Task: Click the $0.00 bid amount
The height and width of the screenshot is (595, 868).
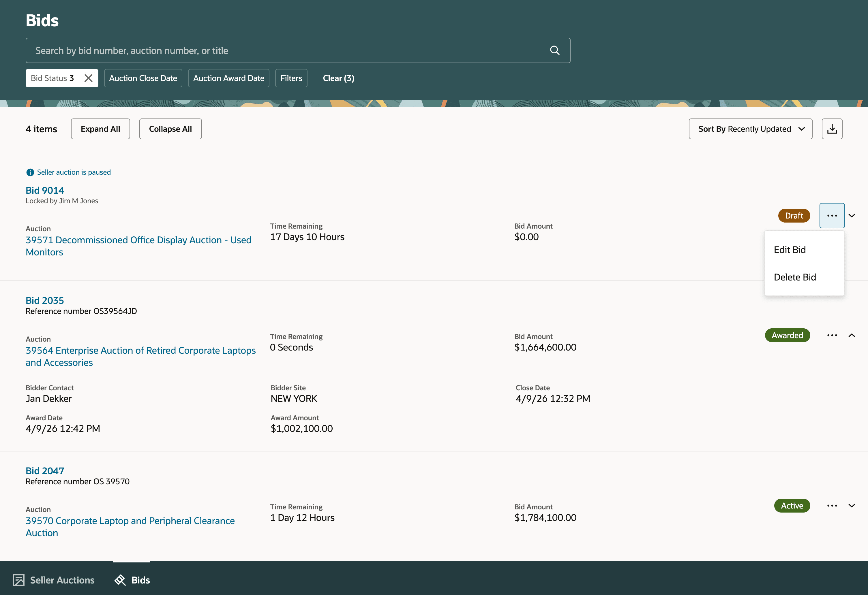Action: pyautogui.click(x=526, y=237)
